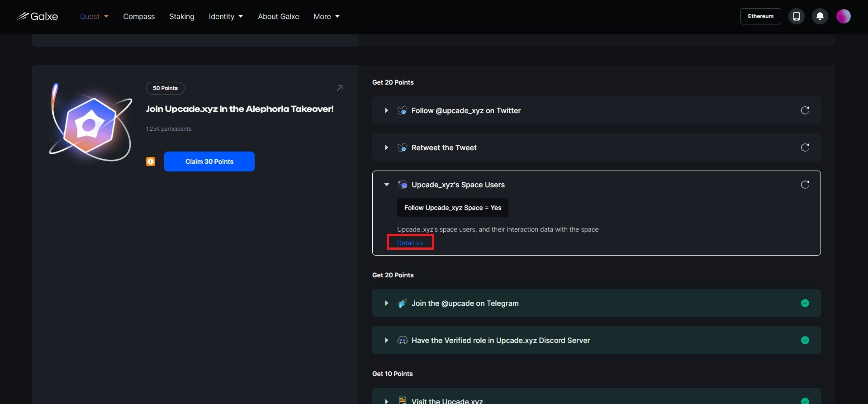
Task: Refresh the Follow @upcade_xyz Twitter task
Action: pos(805,110)
